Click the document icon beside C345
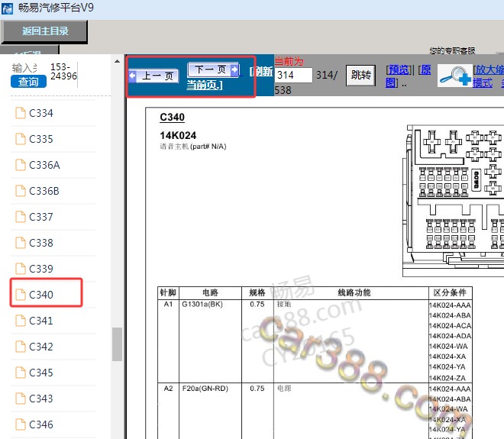This screenshot has width=504, height=439. point(21,373)
